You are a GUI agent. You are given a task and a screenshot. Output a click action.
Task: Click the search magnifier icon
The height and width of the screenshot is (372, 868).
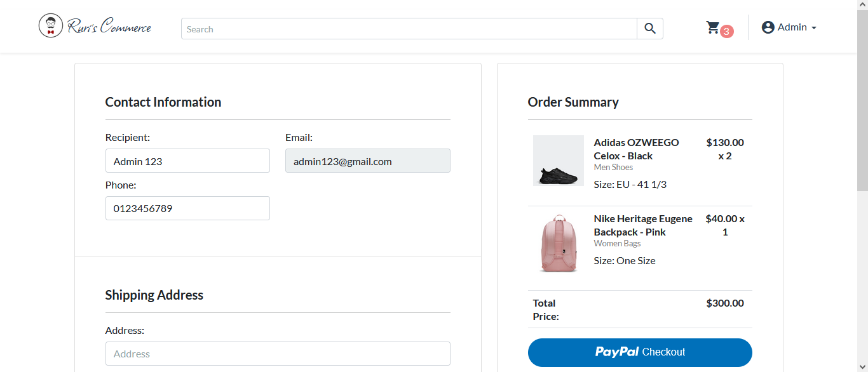(x=649, y=29)
